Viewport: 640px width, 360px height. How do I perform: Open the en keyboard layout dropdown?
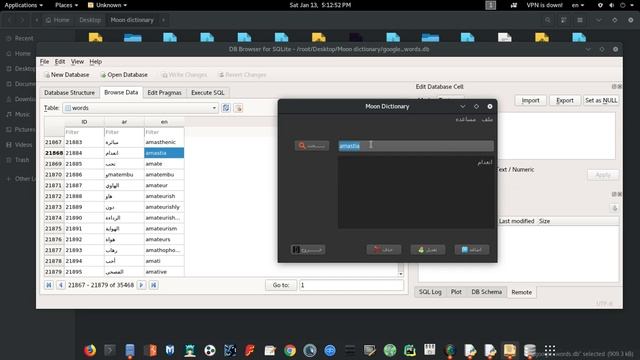tap(578, 5)
